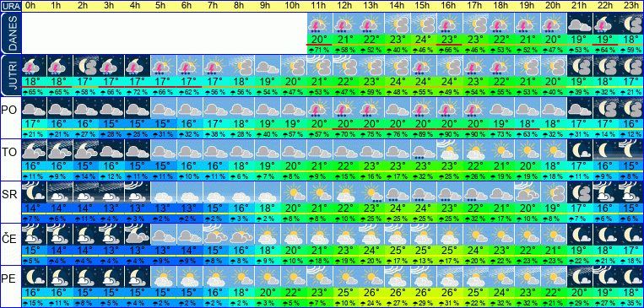Viewport: 644px width, 308px height.
Task: Click the PO 16h thunderstorm icon
Action: [449, 108]
